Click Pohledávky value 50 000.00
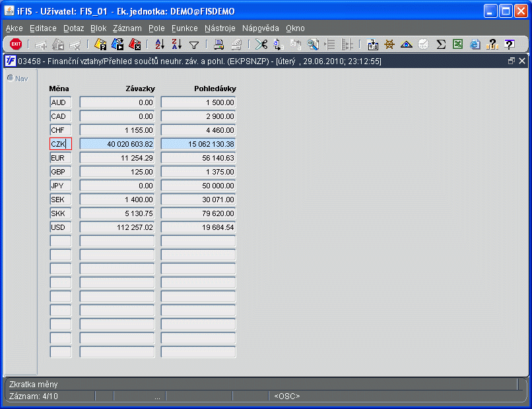The height and width of the screenshot is (409, 532). pyautogui.click(x=199, y=186)
